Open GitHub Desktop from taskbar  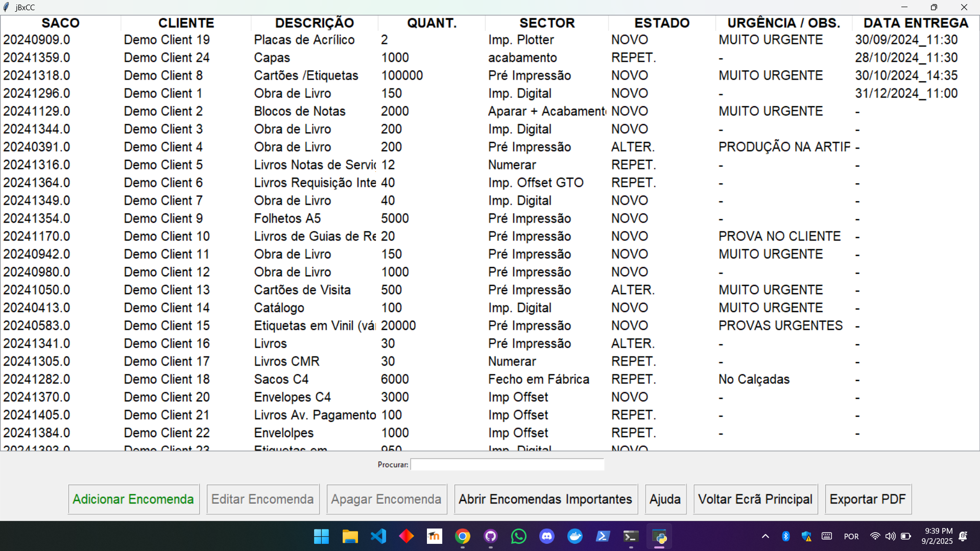tap(491, 536)
